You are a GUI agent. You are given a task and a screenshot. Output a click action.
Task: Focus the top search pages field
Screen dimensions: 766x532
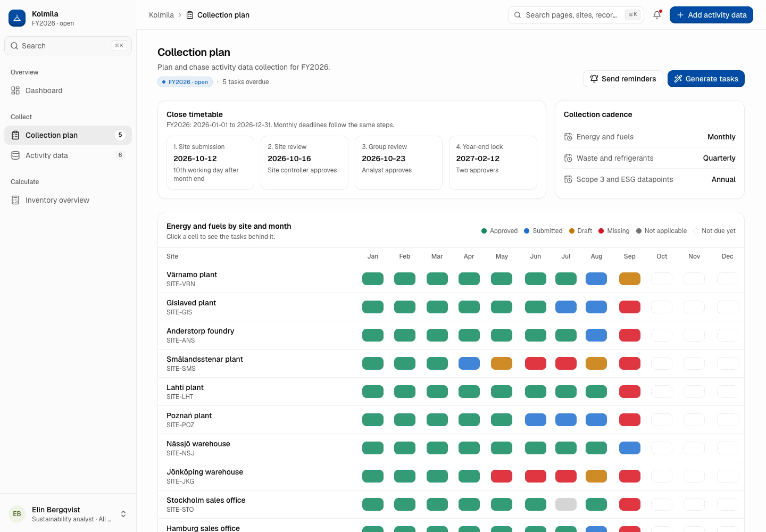(x=576, y=15)
